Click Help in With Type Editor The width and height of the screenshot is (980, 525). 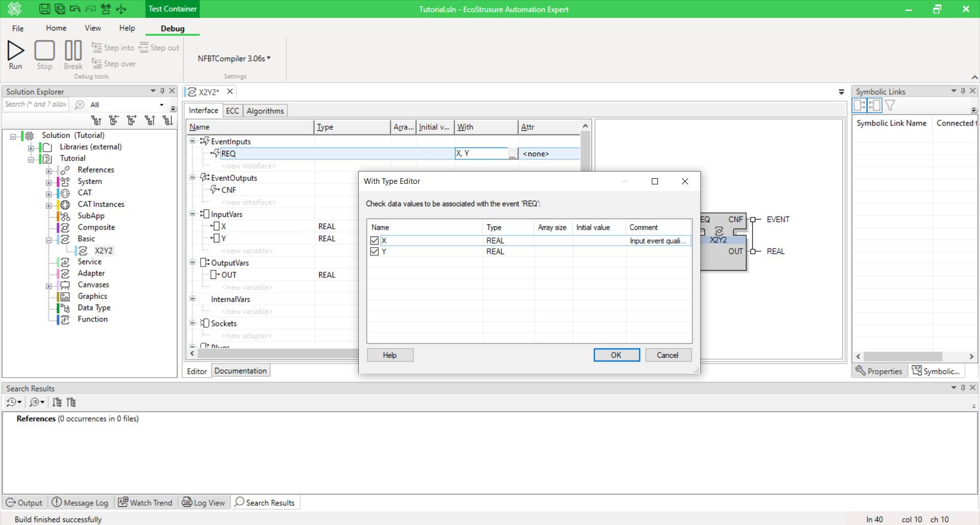click(390, 355)
